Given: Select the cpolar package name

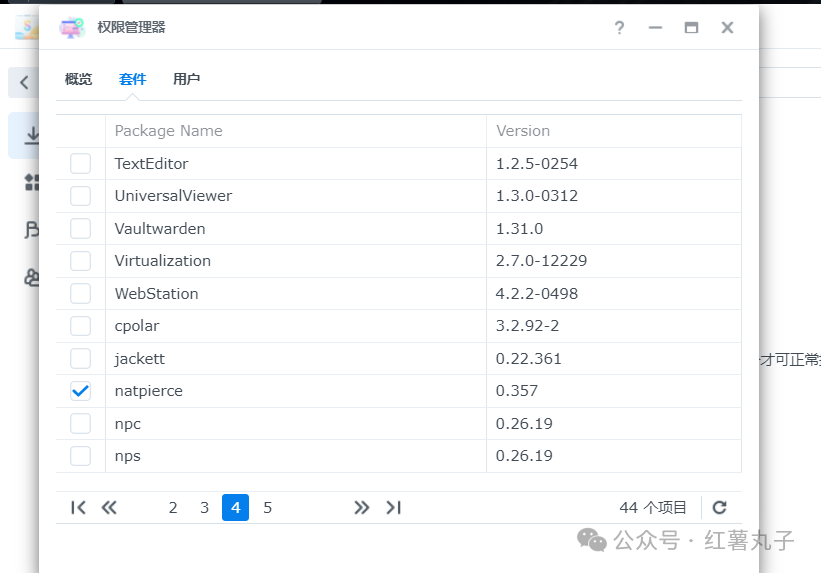Looking at the screenshot, I should [x=137, y=326].
